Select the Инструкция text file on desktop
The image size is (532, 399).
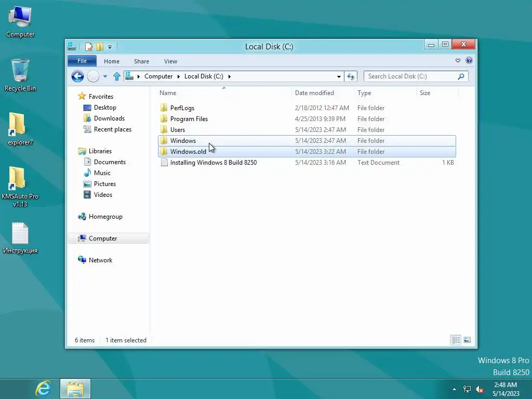tap(20, 238)
